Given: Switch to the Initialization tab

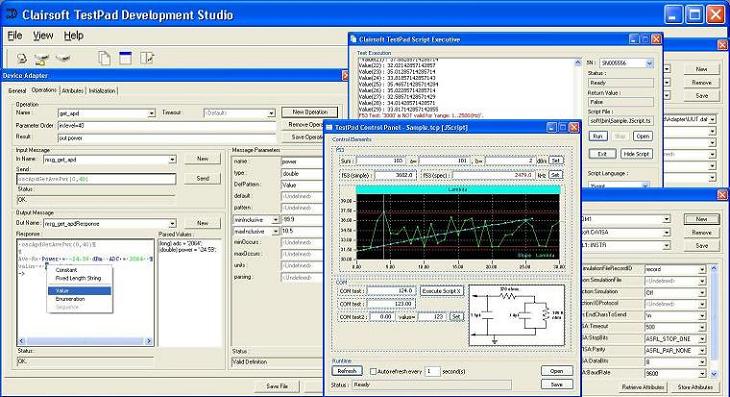Looking at the screenshot, I should 102,91.
